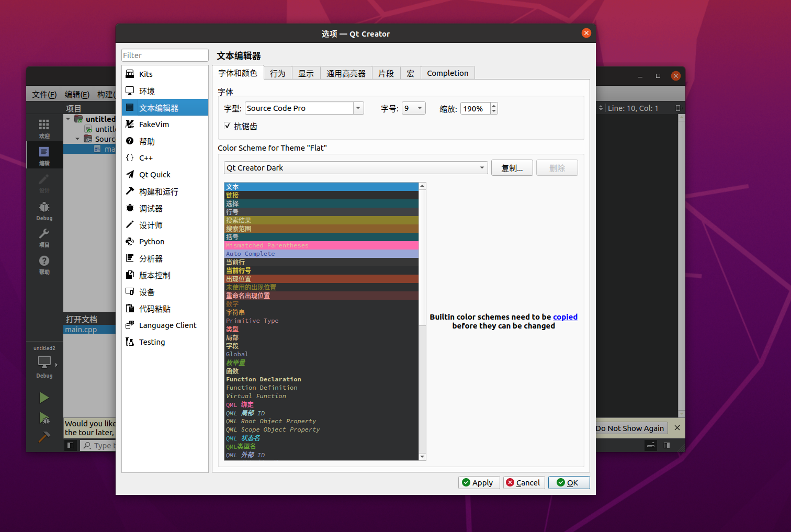
Task: Switch to the 显示 tab
Action: (306, 73)
